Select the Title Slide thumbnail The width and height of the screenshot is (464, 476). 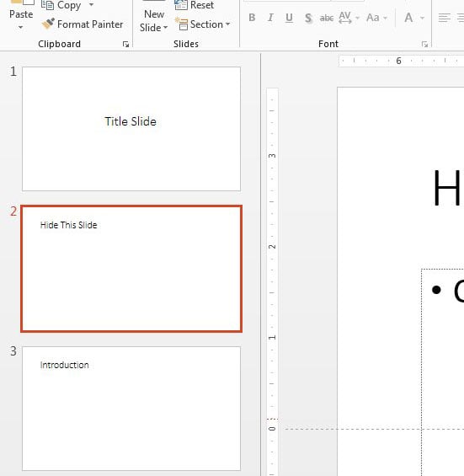click(x=131, y=129)
